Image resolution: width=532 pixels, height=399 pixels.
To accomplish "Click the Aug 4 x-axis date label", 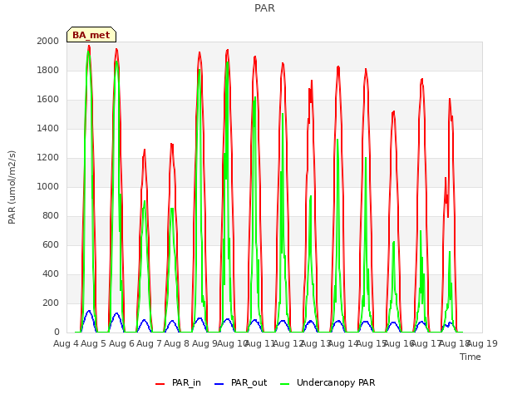I will tap(66, 343).
